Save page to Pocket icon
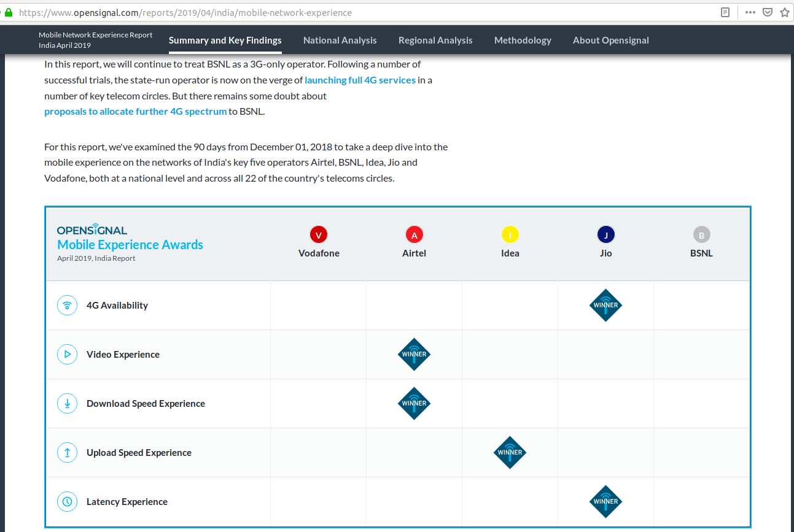794x532 pixels. (768, 12)
